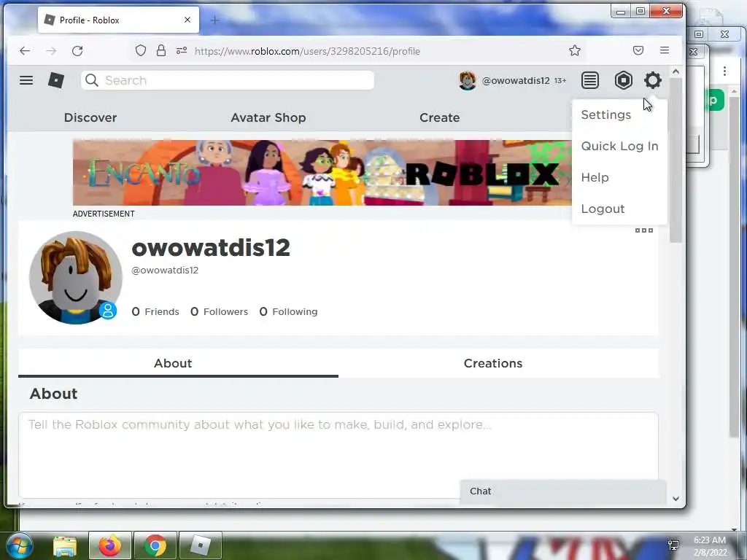The width and height of the screenshot is (747, 560).
Task: Click the Roblox logo home icon
Action: click(56, 80)
